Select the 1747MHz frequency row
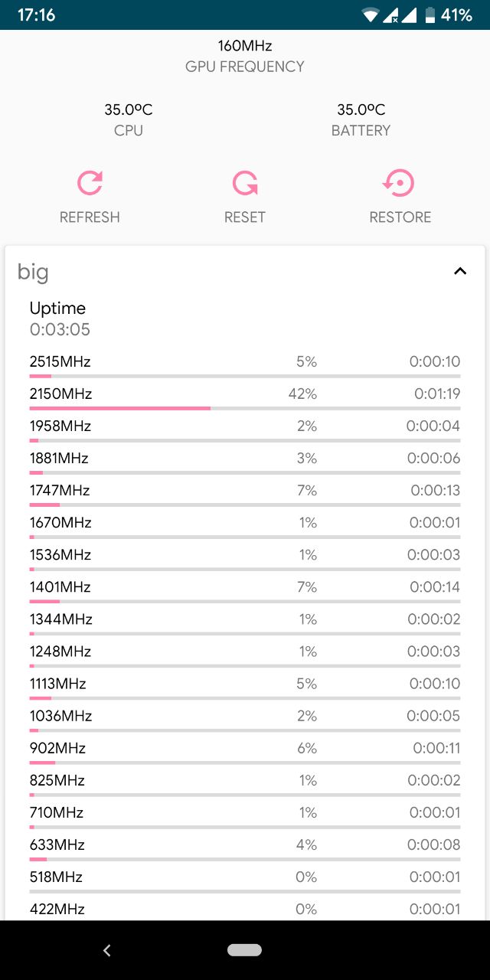Screen dimensions: 490x980 coord(245,494)
